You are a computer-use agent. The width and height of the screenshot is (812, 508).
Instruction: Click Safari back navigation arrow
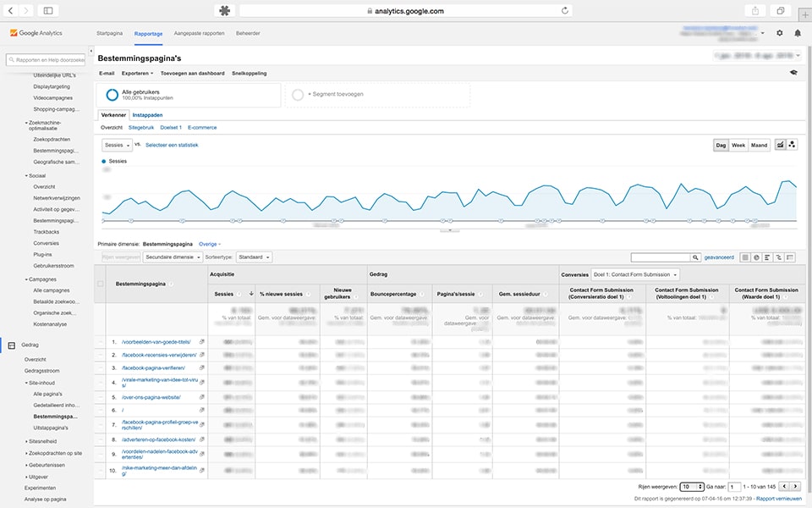coord(10,10)
